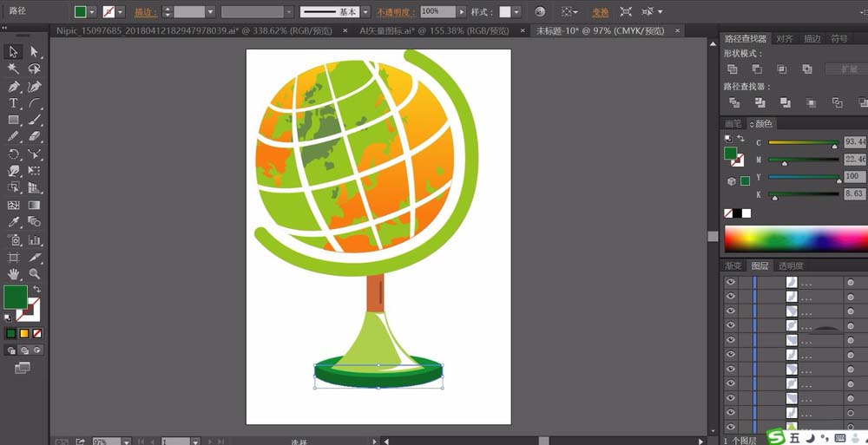The image size is (868, 445).
Task: Open the stroke color dropdown in control bar
Action: tap(121, 11)
